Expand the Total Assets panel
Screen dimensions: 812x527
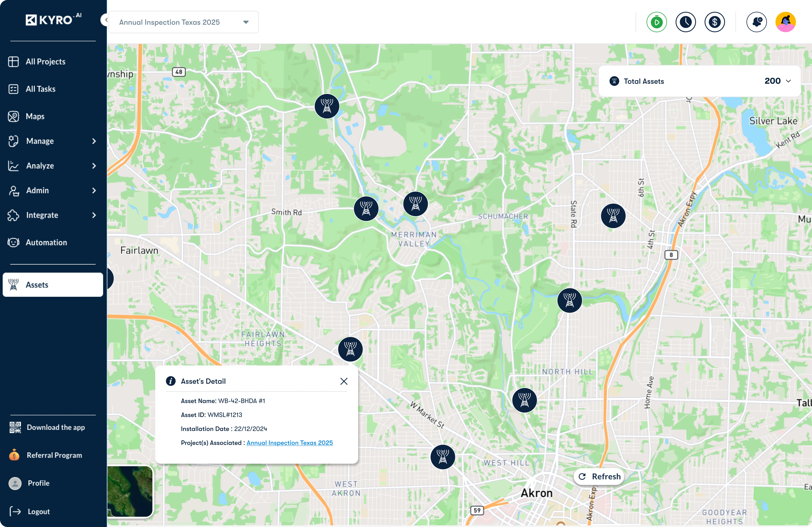pyautogui.click(x=788, y=81)
